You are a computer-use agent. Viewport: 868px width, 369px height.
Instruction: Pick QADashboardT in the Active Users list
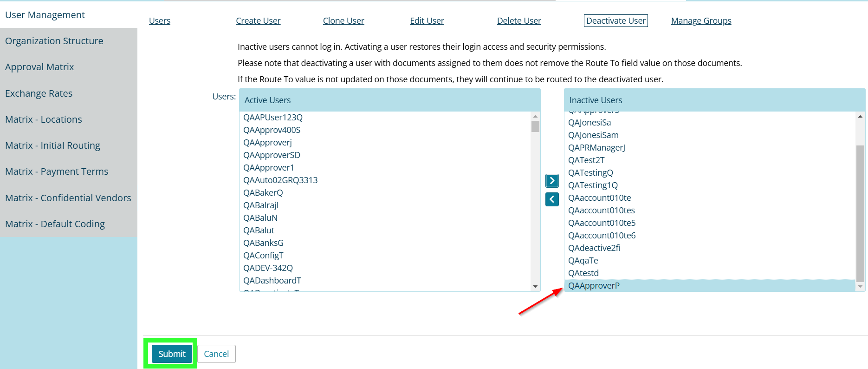(272, 281)
